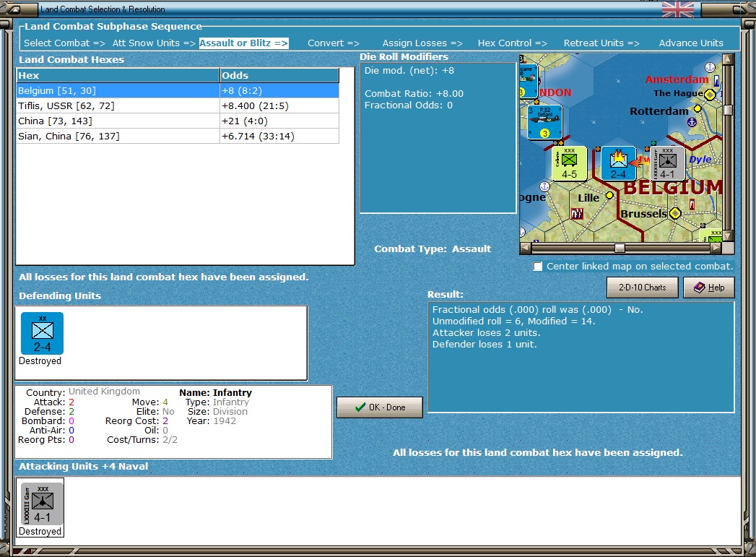The width and height of the screenshot is (756, 557).
Task: Click the Die mod. (net): +8 text
Action: [x=409, y=70]
